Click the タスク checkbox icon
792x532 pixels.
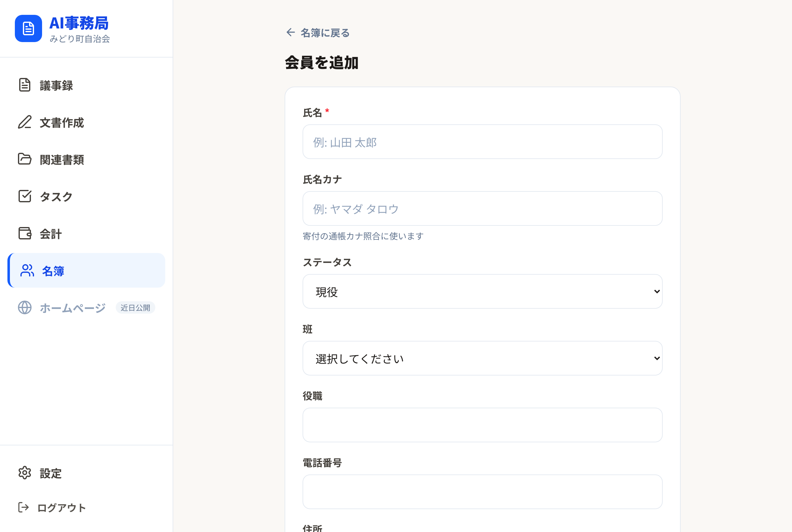point(25,196)
